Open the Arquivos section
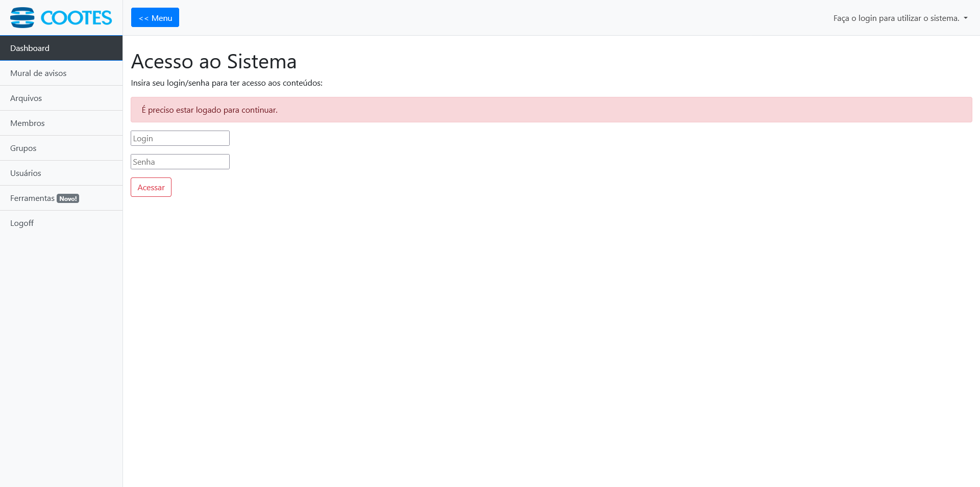 click(x=26, y=98)
